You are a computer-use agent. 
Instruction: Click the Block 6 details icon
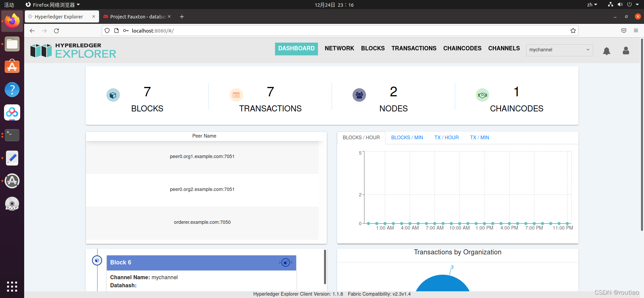click(285, 262)
